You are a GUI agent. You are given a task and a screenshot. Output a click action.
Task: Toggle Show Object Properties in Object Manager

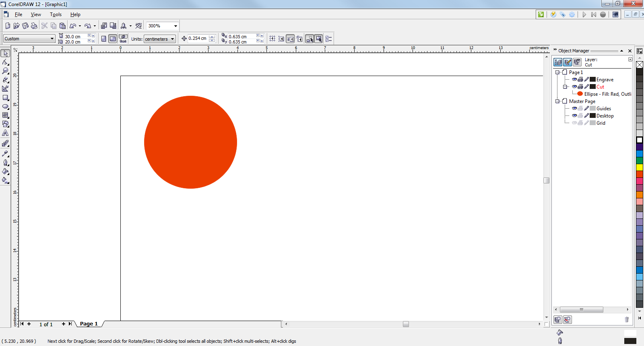click(558, 62)
